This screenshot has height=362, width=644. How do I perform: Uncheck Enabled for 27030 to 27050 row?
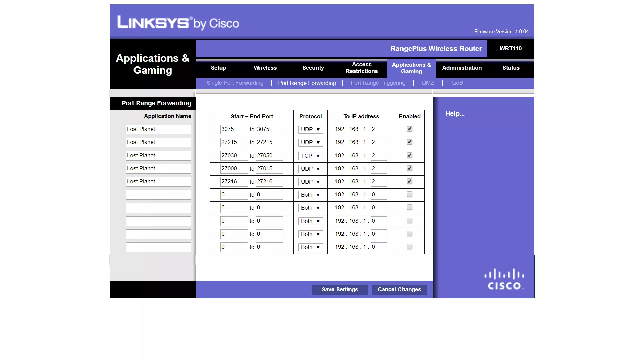[x=409, y=155]
